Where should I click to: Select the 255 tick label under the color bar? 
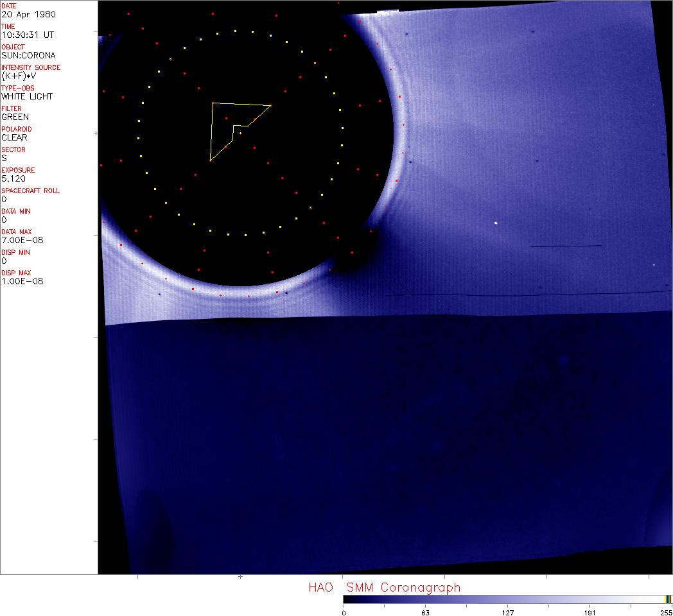(x=665, y=612)
